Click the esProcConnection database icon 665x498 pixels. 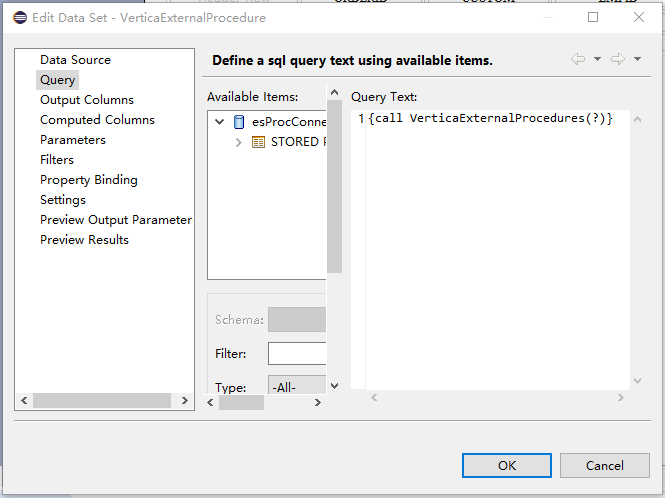click(x=238, y=122)
